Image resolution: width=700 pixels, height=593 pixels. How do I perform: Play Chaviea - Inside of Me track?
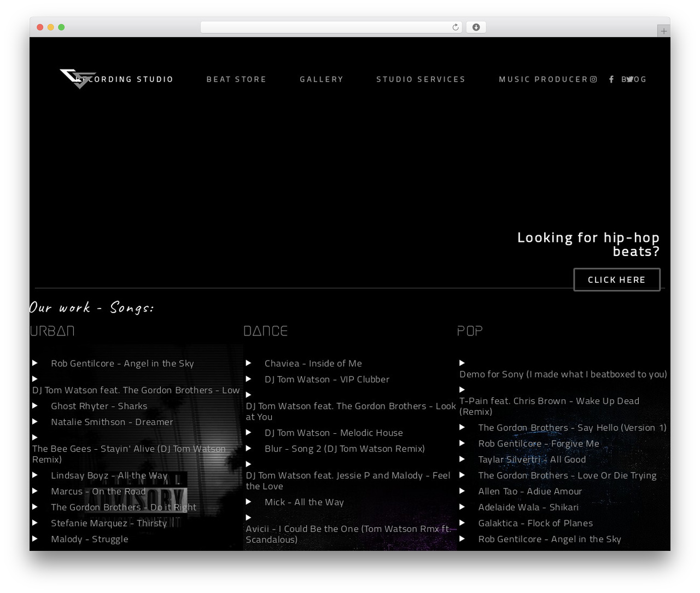248,363
